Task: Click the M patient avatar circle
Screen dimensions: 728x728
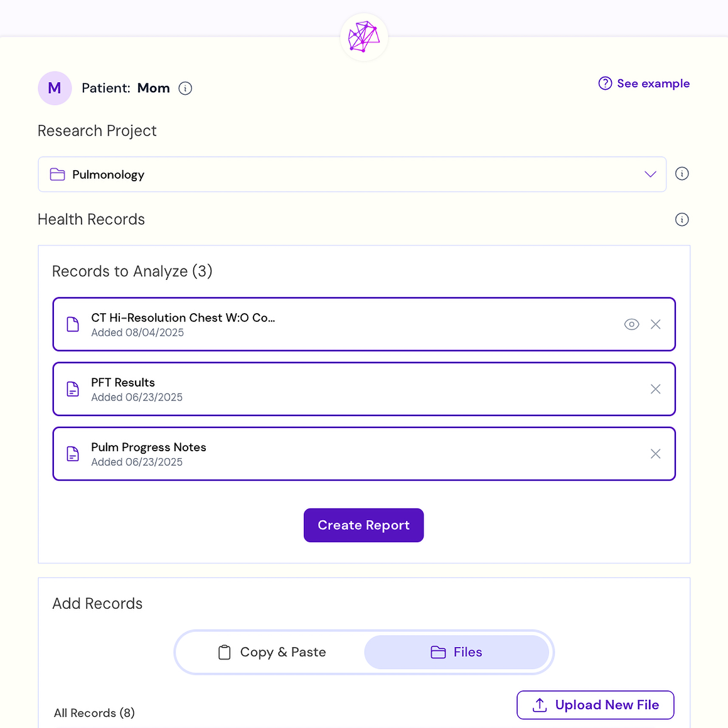Action: pyautogui.click(x=55, y=88)
